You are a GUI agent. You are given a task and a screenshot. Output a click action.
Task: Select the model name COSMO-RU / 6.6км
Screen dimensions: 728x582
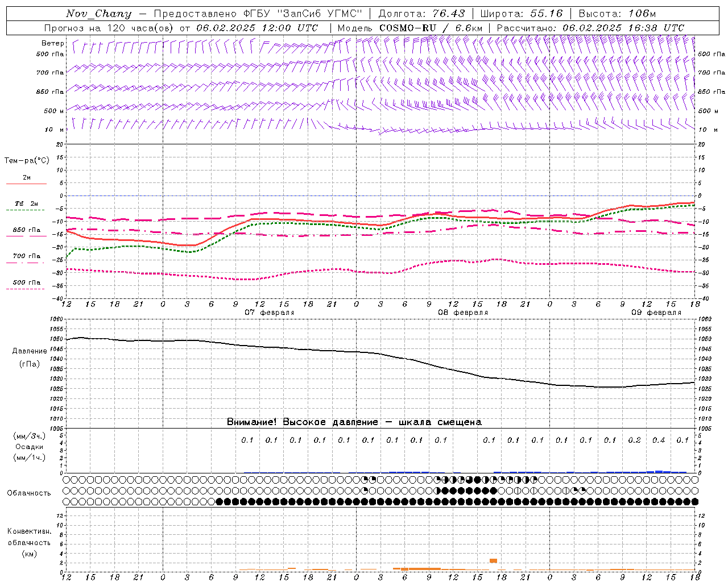coord(431,28)
